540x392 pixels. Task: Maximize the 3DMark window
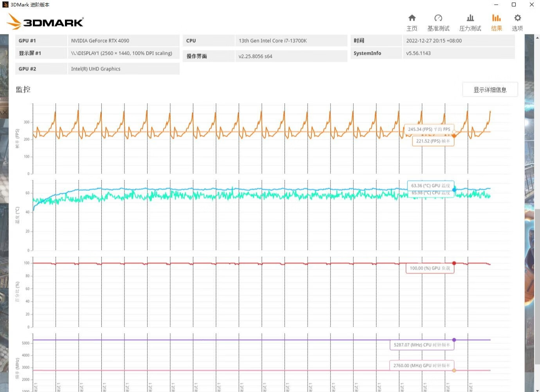coord(514,5)
